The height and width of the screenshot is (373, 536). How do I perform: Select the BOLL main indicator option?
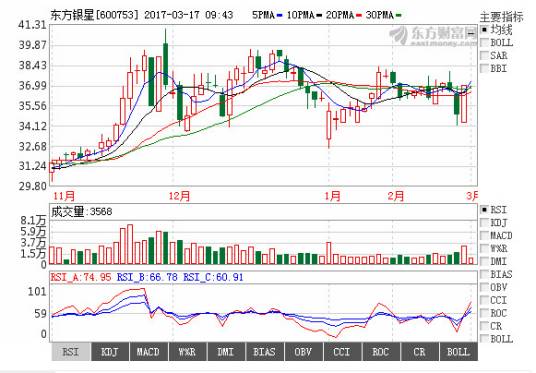click(x=484, y=43)
